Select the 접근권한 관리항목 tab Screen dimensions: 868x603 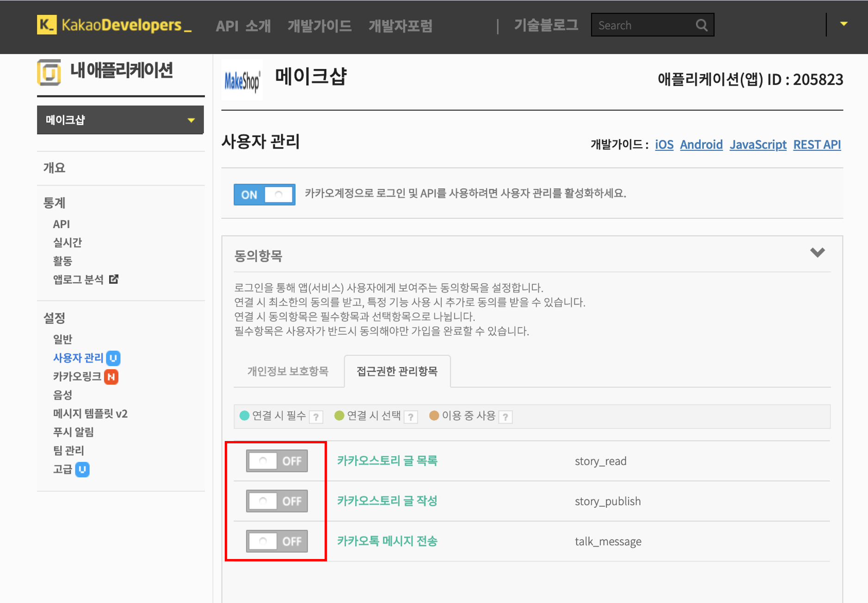point(397,371)
